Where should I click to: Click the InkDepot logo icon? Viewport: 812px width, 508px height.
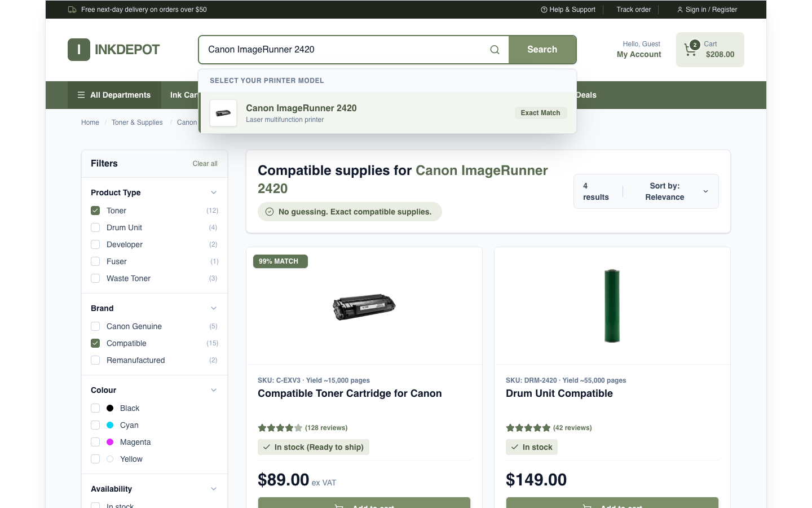point(79,50)
